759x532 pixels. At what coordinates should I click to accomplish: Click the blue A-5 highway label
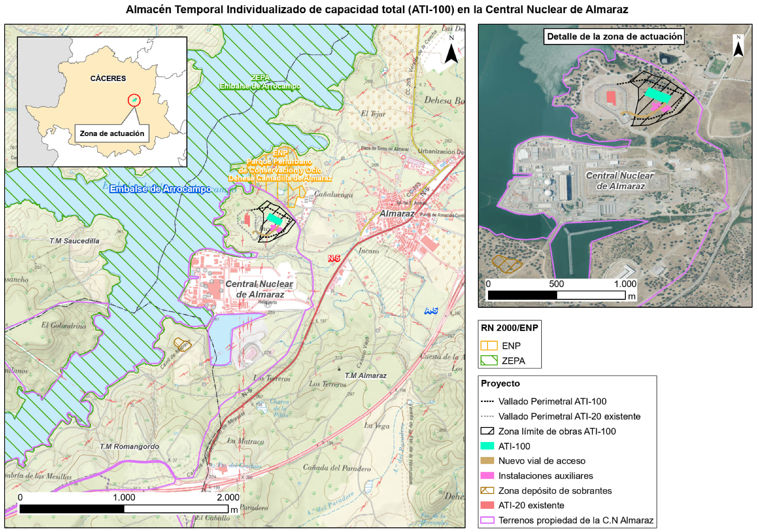click(431, 311)
